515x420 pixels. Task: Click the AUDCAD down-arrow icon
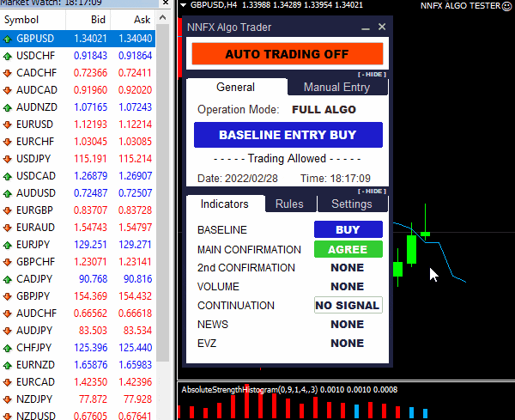coord(7,90)
